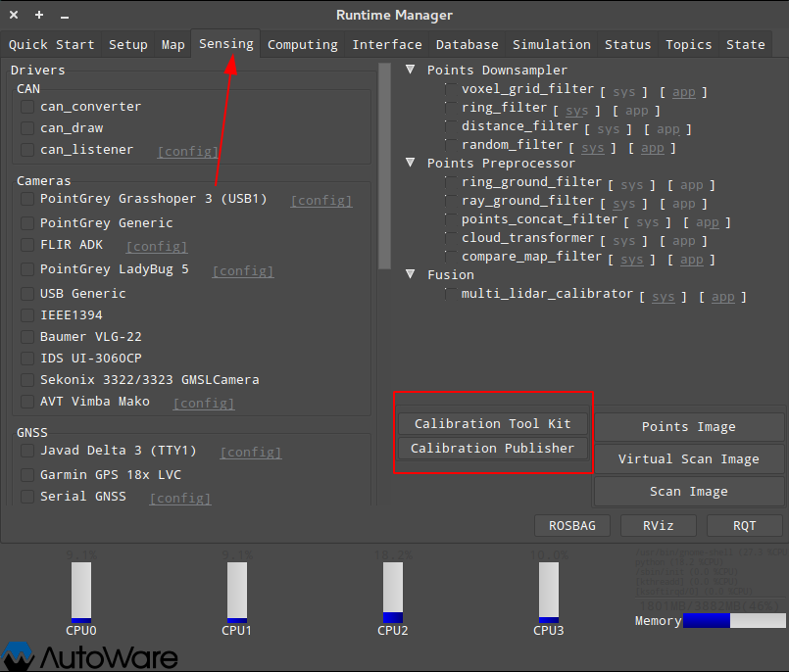Click the Drivers panel vertical scrollbar
The width and height of the screenshot is (789, 672).
coord(384,167)
